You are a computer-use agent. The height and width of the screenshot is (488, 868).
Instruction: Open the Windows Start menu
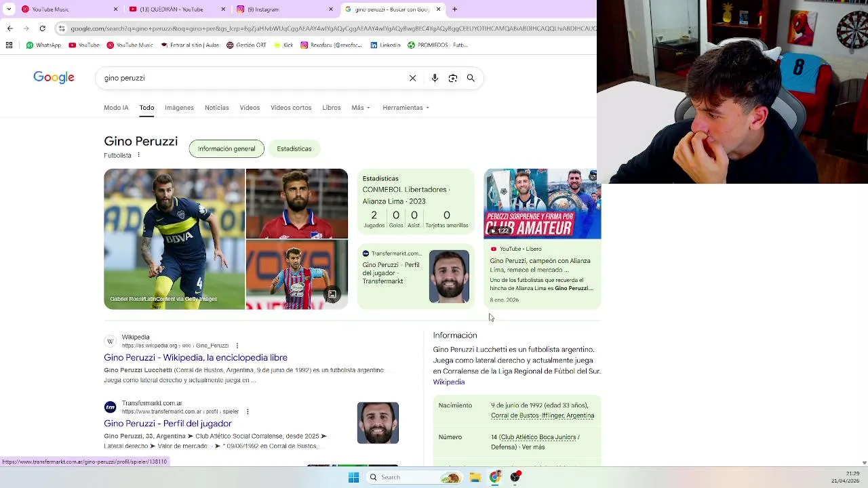pyautogui.click(x=353, y=477)
